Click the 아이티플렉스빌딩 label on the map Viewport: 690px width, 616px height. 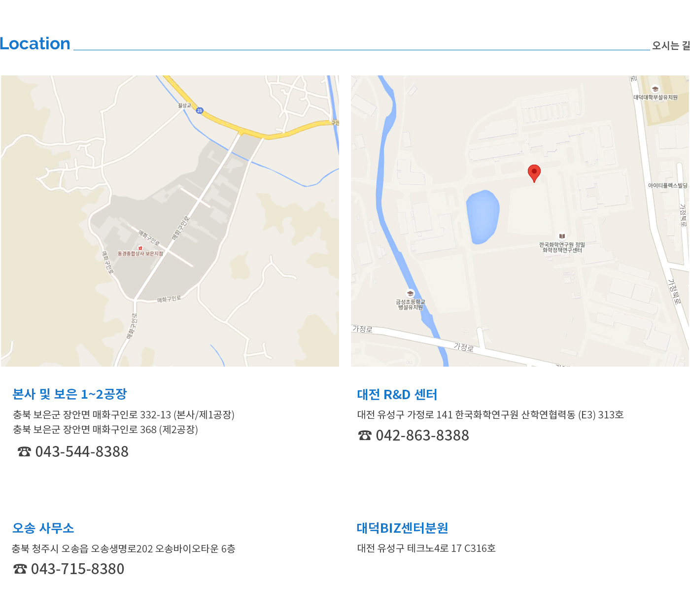pos(667,186)
